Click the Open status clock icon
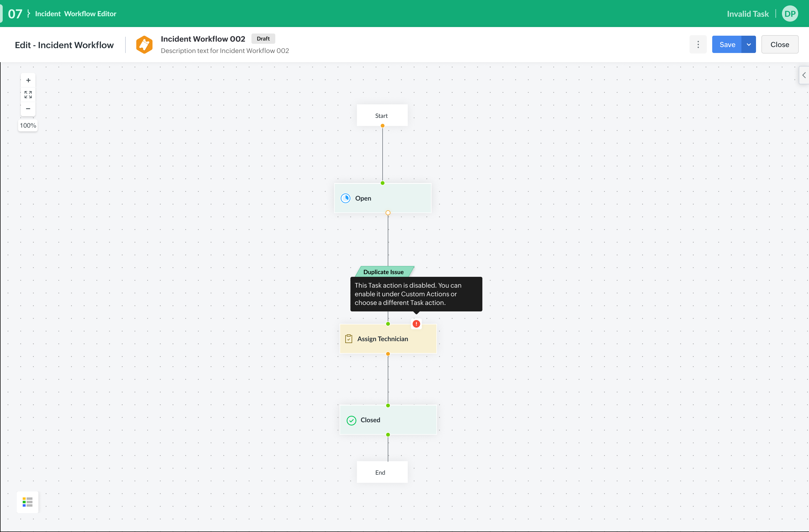 tap(345, 198)
